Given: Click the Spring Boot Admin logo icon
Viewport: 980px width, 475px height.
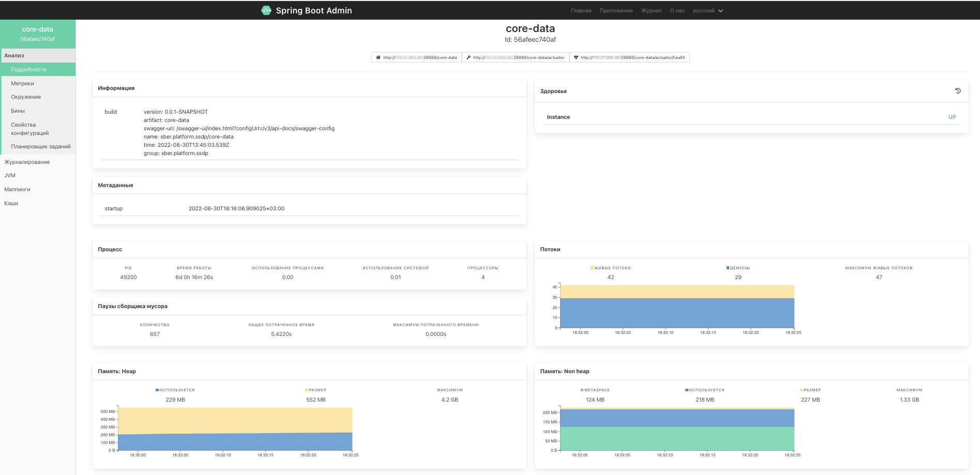Looking at the screenshot, I should pyautogui.click(x=266, y=10).
